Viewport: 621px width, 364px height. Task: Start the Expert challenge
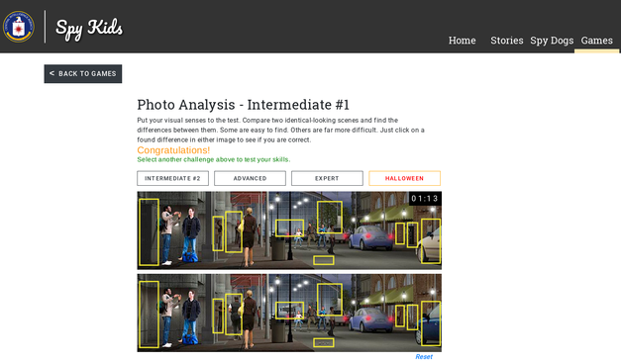coord(327,178)
